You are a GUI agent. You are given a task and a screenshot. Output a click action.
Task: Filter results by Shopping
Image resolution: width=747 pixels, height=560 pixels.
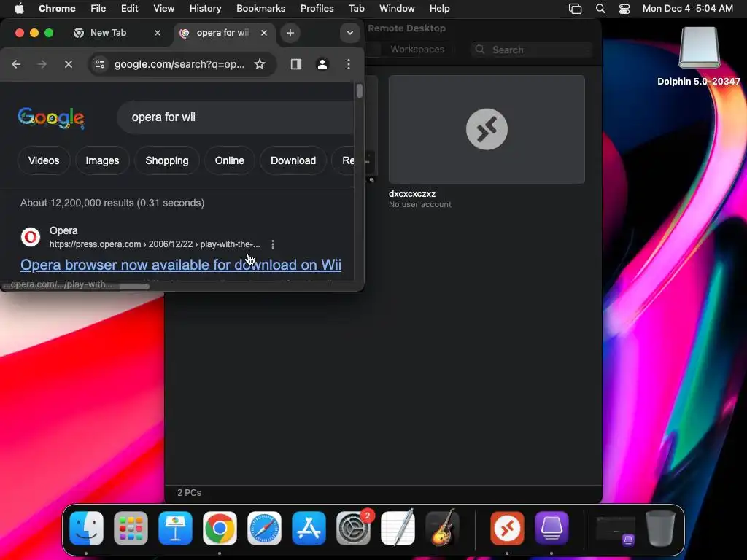tap(167, 160)
